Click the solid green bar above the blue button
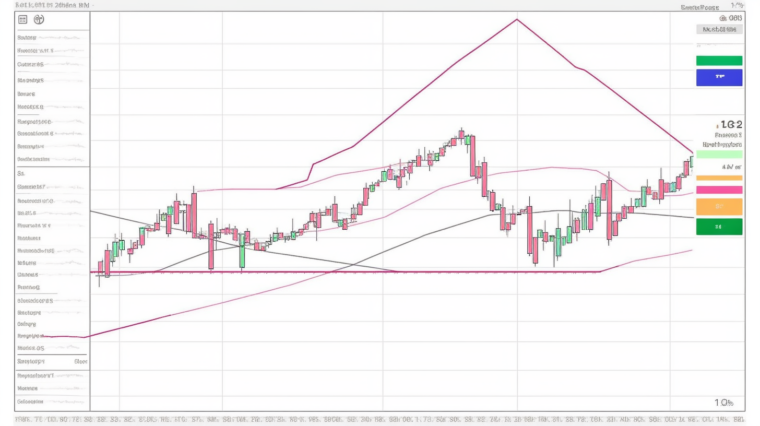The width and height of the screenshot is (760, 426). (x=719, y=60)
